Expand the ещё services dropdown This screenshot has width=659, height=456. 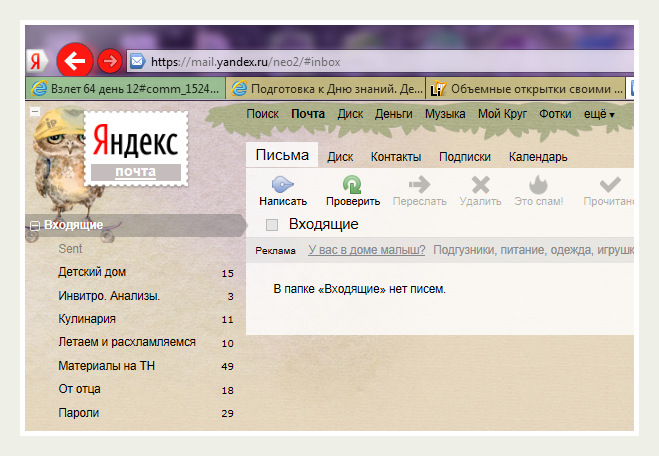(599, 114)
